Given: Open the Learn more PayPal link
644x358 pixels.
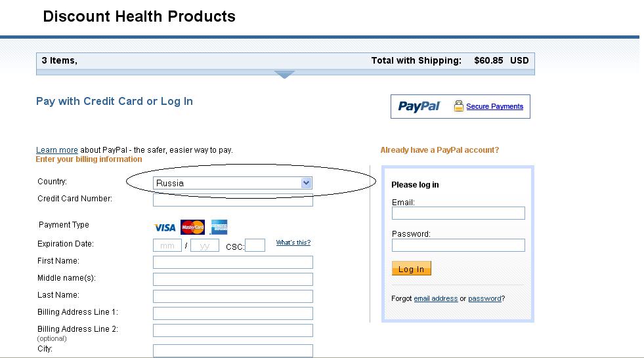Looking at the screenshot, I should pyautogui.click(x=56, y=150).
